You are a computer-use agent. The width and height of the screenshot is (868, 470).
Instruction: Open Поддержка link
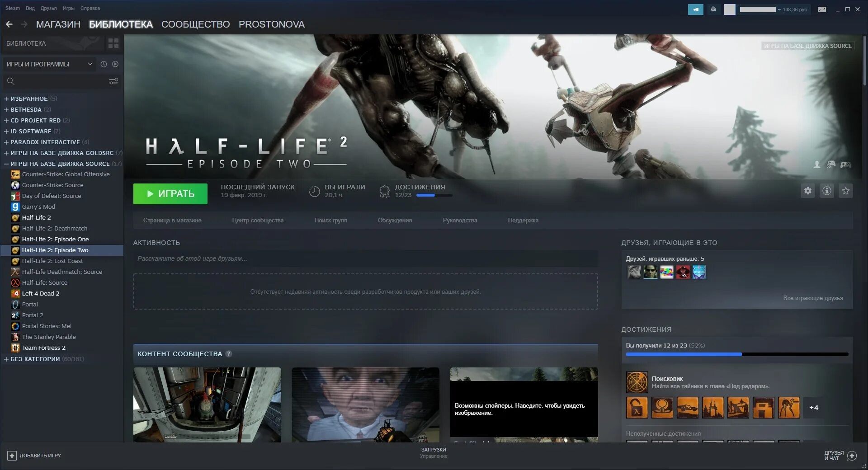(523, 221)
